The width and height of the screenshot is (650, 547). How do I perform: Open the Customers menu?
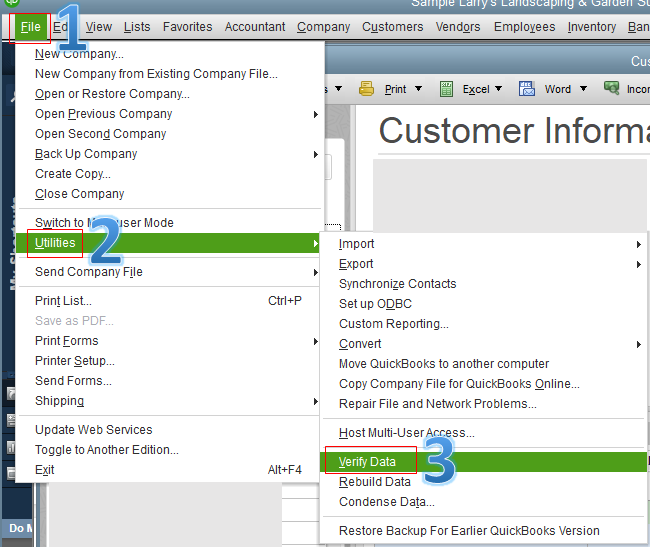pos(393,27)
